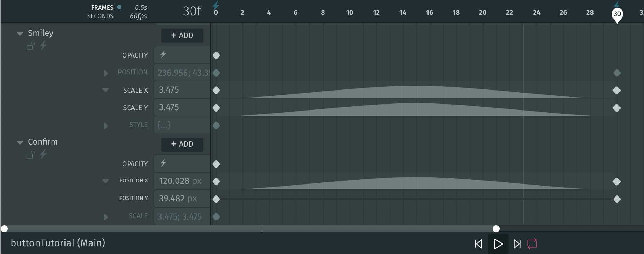Click the 30f current frame readout
This screenshot has height=254, width=644.
(x=192, y=11)
